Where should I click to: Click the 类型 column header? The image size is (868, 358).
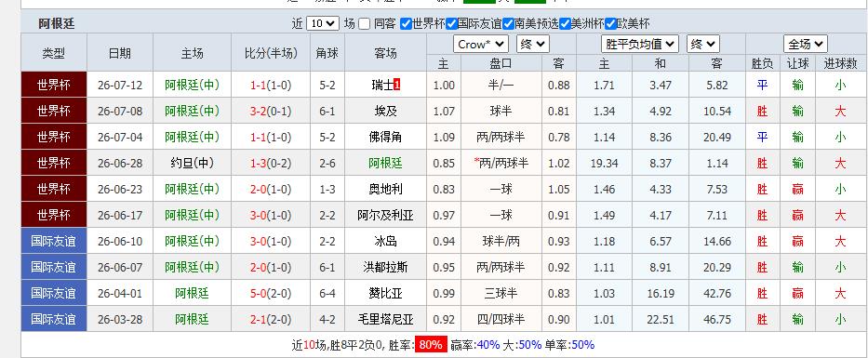coord(54,53)
